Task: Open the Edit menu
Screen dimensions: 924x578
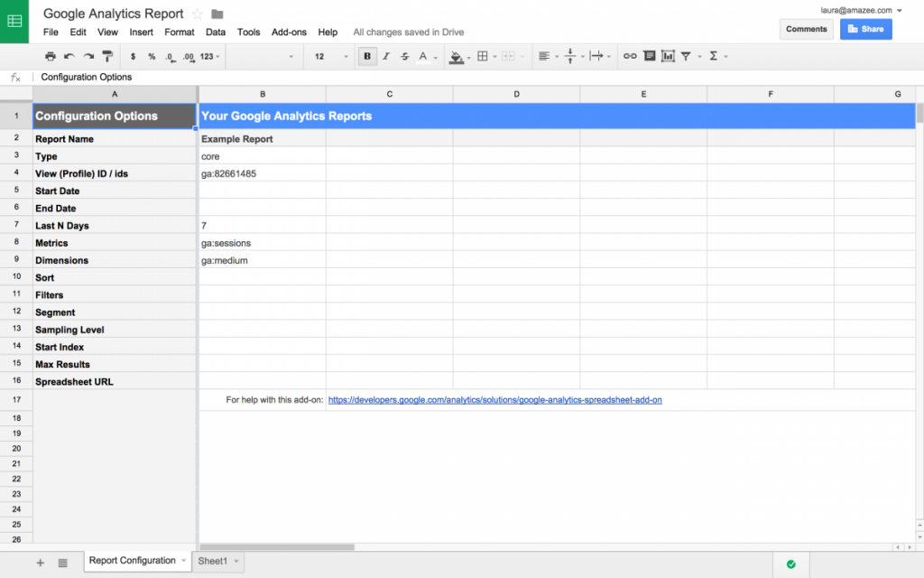Action: coord(78,32)
